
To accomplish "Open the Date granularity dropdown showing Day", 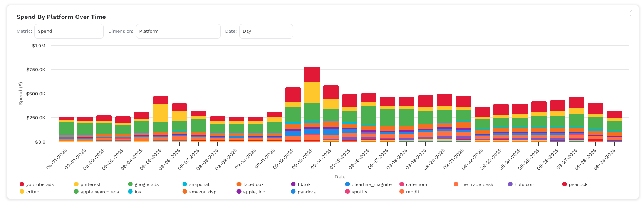I will [x=266, y=31].
